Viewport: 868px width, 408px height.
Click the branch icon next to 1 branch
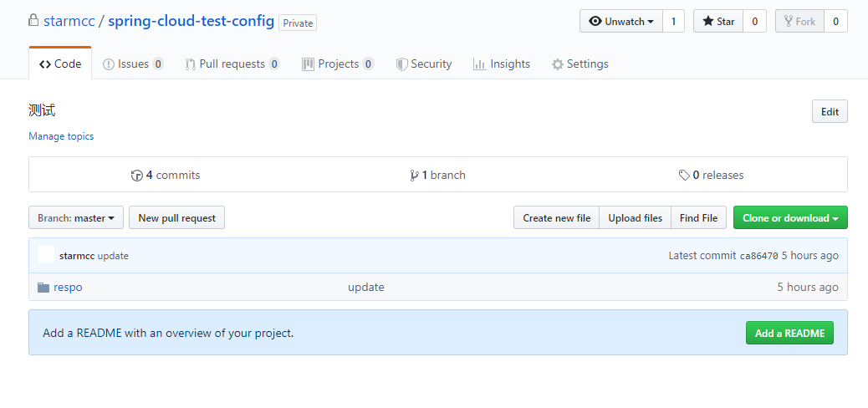(414, 176)
